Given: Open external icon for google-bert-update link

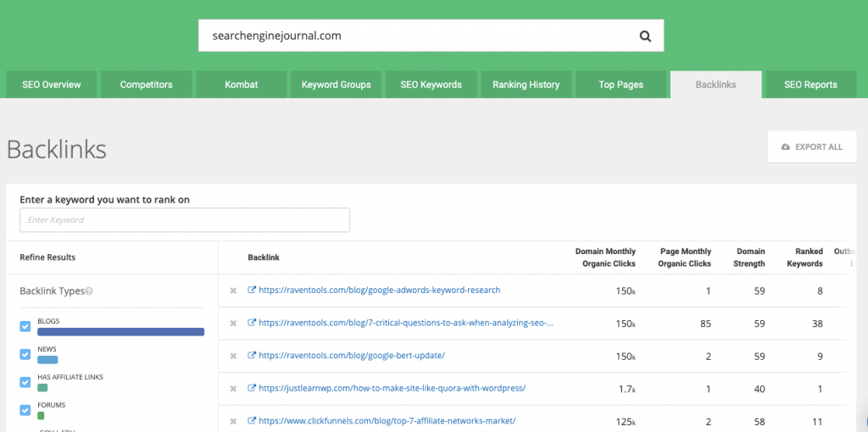Looking at the screenshot, I should click(252, 355).
